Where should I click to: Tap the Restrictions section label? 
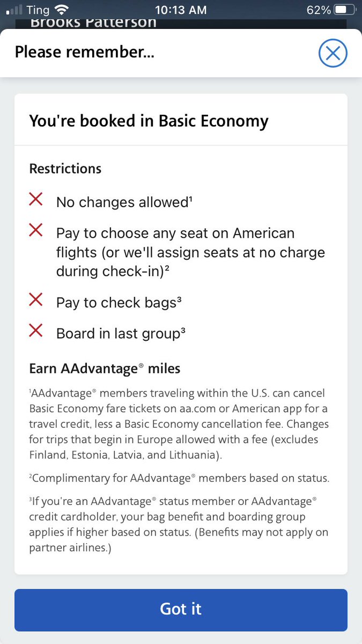(65, 169)
